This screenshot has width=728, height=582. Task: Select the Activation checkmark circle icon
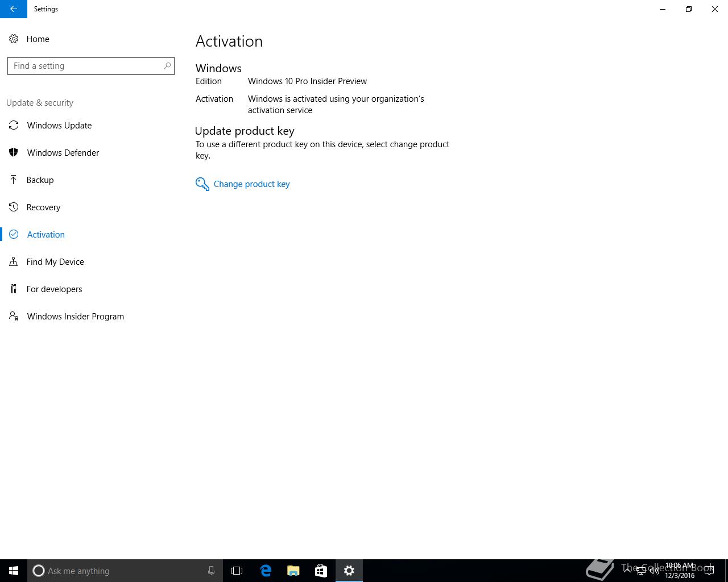[x=14, y=235]
